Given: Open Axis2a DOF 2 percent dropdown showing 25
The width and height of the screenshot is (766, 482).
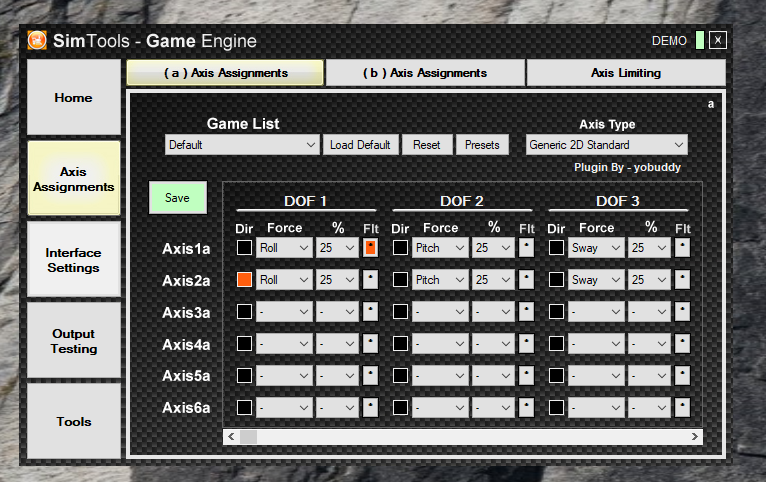Looking at the screenshot, I should 493,279.
